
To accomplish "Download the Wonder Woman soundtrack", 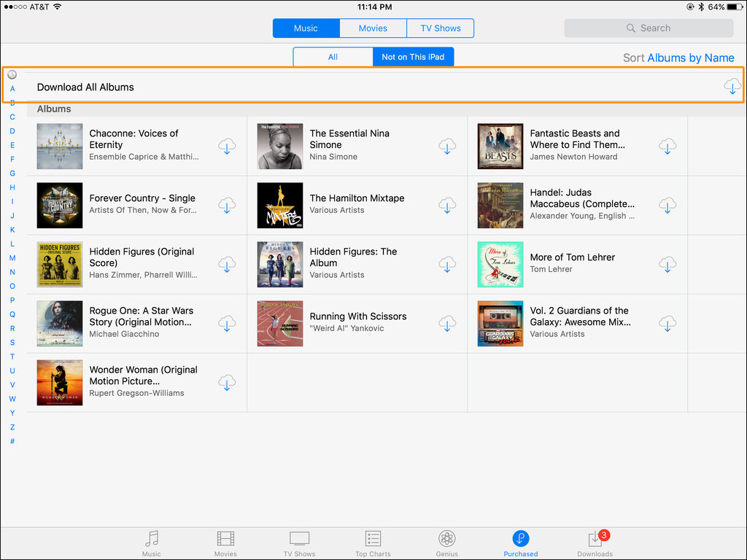I will click(227, 383).
